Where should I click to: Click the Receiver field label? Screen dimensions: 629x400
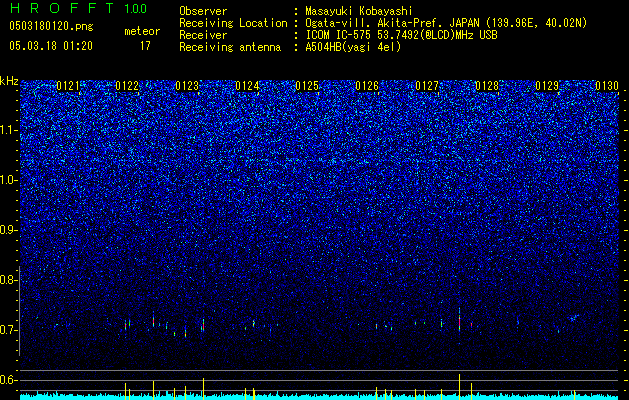tap(203, 35)
